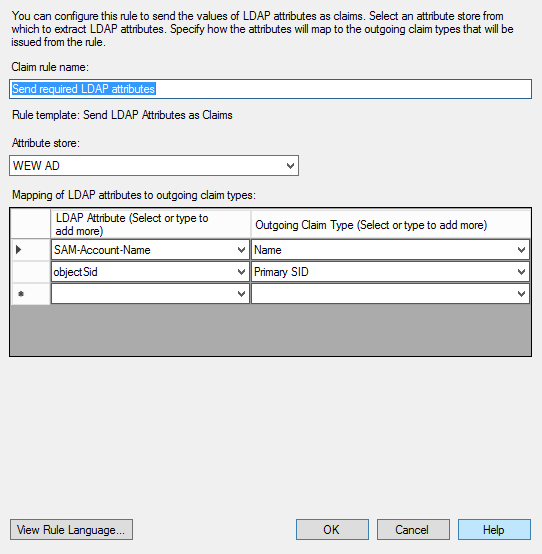Click the LDAP Attribute column header
Image resolution: width=542 pixels, height=554 pixels.
click(x=151, y=224)
